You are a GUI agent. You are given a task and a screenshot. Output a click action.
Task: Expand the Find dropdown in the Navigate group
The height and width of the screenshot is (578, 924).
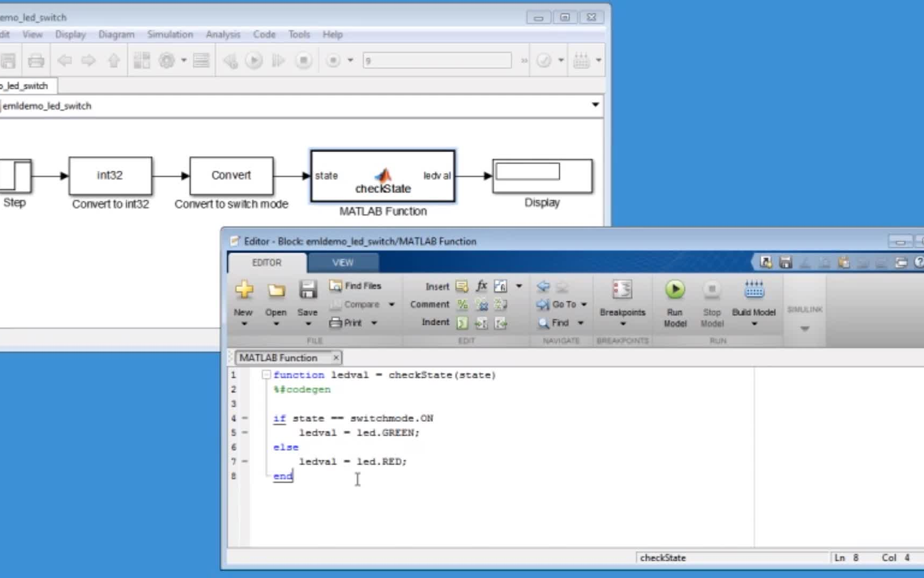coord(580,323)
